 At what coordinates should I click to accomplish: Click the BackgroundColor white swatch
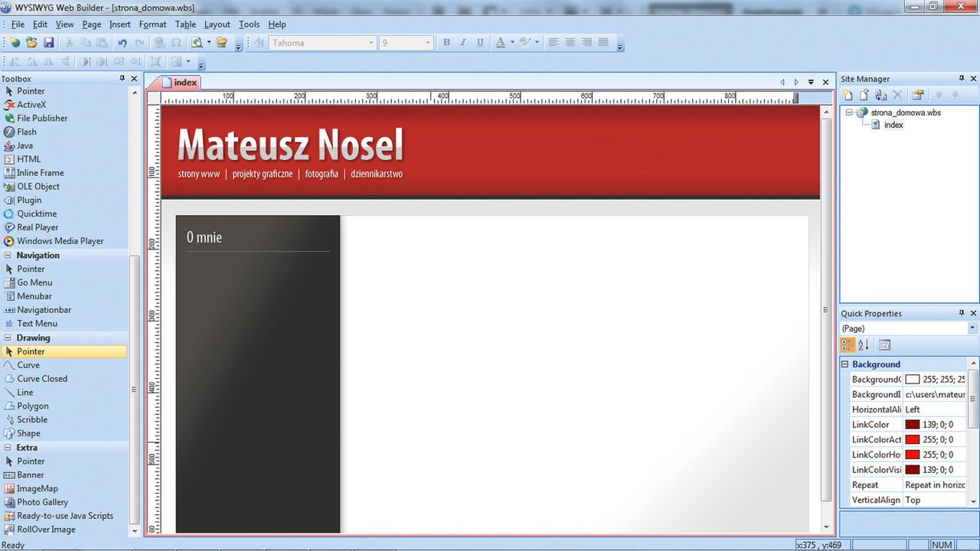tap(912, 380)
